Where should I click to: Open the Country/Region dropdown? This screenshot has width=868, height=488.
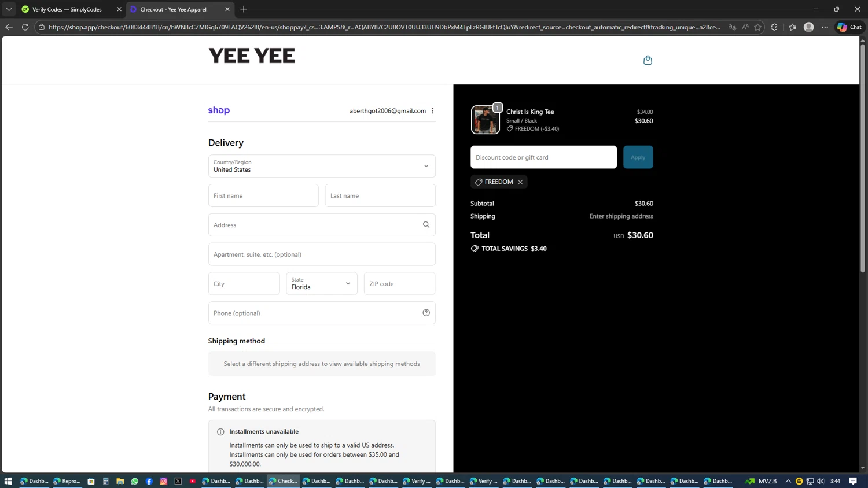[x=322, y=166]
